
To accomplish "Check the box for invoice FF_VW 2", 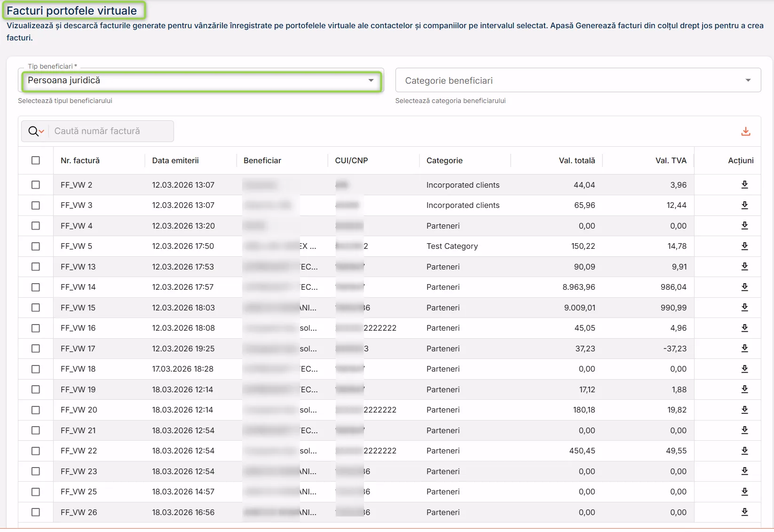I will (x=36, y=185).
